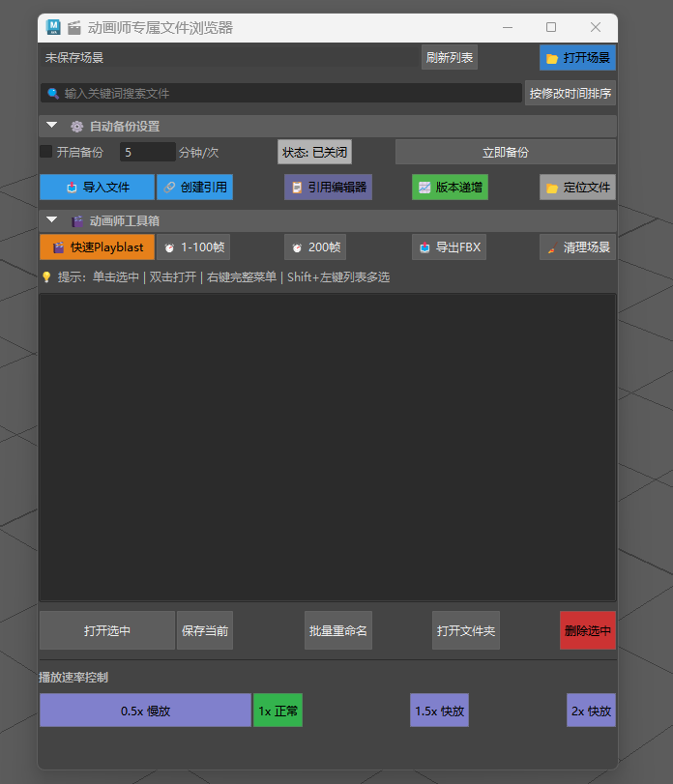Collapse the 自动备份设置 section arrow
Image resolution: width=673 pixels, height=784 pixels.
(52, 126)
